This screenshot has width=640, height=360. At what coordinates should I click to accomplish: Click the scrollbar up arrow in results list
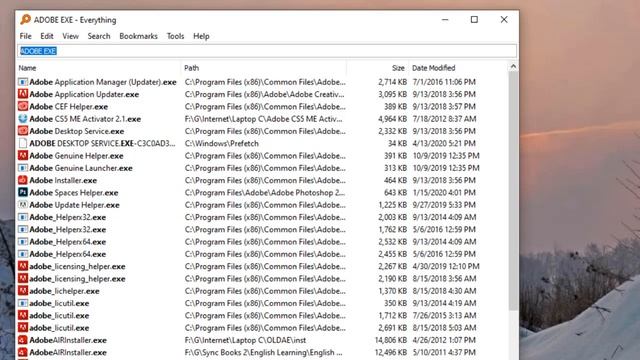tap(513, 67)
